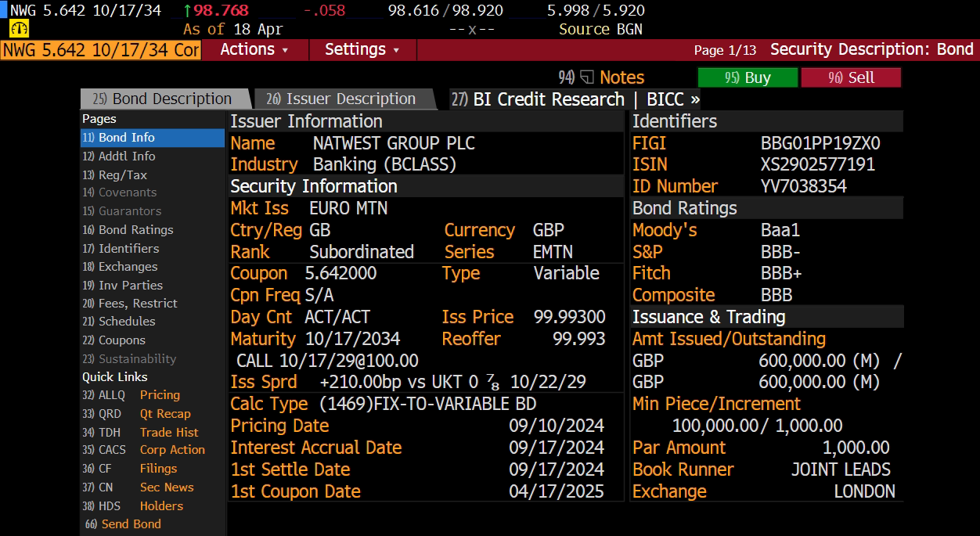Click the Coupon value 5.642000
Image resolution: width=980 pixels, height=536 pixels.
coord(340,274)
